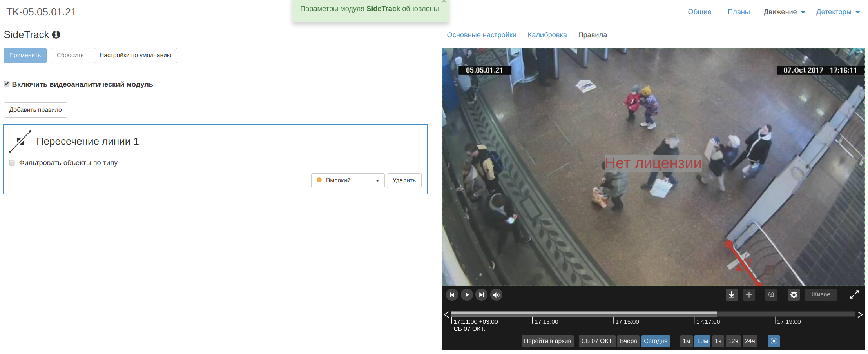Select the СБ 07 ОКТ. date button
The image size is (868, 354).
597,341
